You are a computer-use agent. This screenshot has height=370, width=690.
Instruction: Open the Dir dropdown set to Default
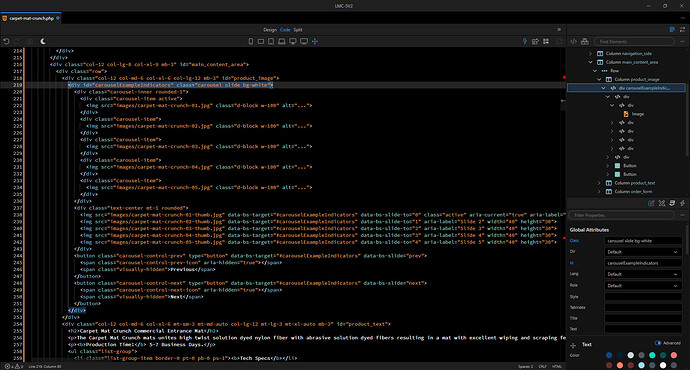point(643,252)
